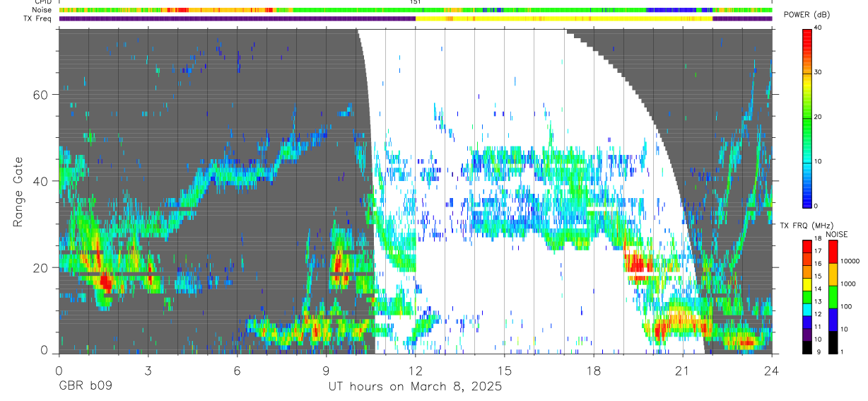
Task: Click the 'TX Freq' strip label at top
Action: (38, 18)
